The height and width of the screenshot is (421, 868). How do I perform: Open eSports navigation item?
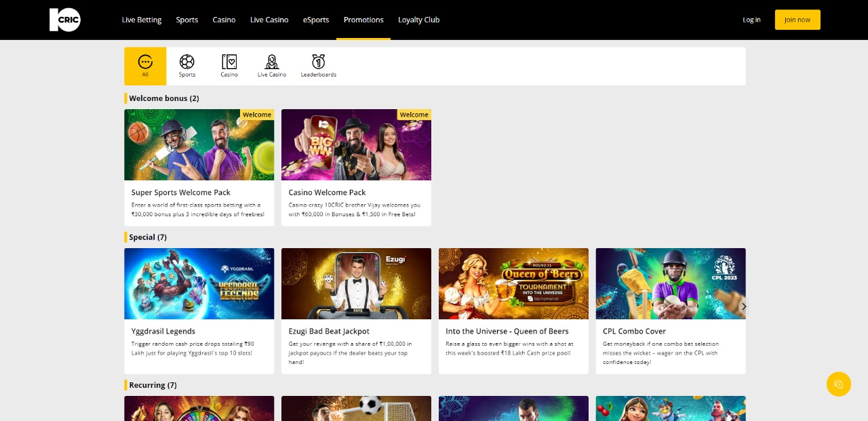[316, 20]
